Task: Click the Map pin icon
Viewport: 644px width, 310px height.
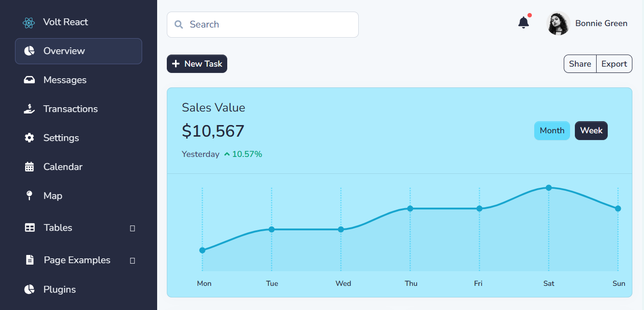Action: tap(29, 196)
